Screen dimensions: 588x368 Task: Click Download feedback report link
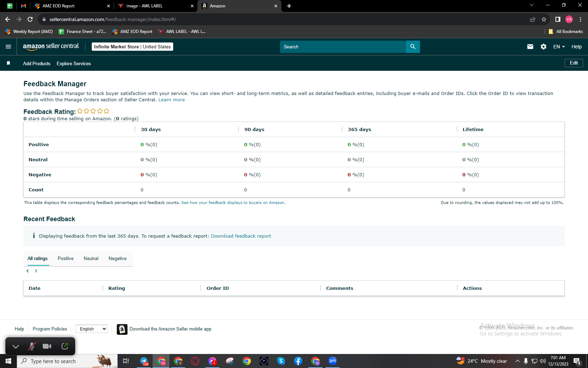(241, 236)
